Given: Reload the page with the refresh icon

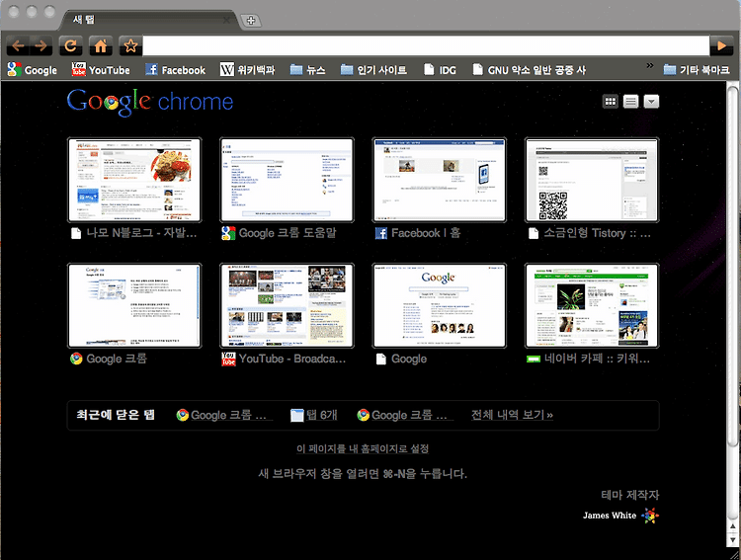Looking at the screenshot, I should coord(70,45).
